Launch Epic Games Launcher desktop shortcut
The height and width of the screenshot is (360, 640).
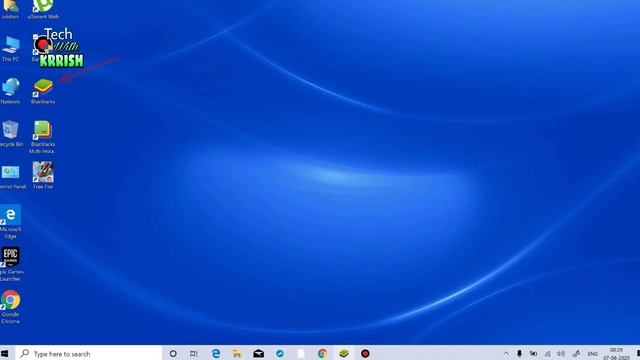click(x=11, y=264)
